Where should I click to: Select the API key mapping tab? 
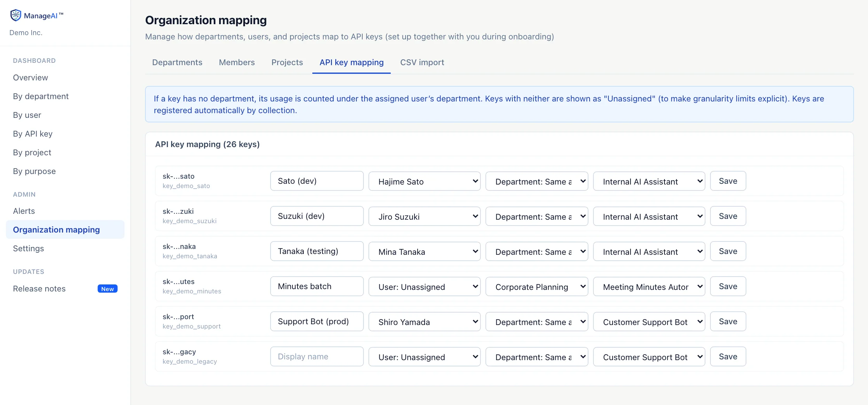(x=351, y=62)
